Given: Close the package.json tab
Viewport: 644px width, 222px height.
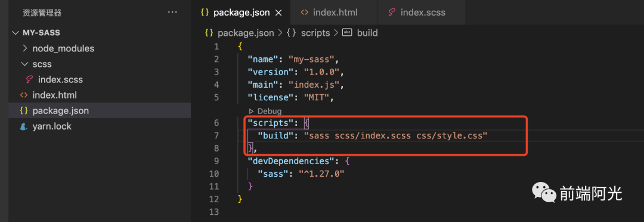Looking at the screenshot, I should (x=278, y=13).
